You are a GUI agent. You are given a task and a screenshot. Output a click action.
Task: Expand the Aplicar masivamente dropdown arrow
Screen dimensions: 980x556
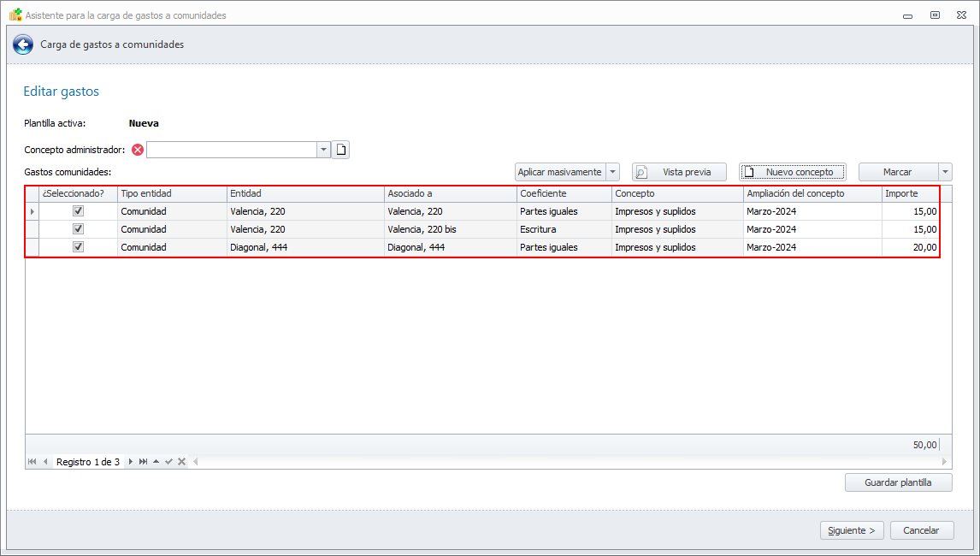[612, 172]
